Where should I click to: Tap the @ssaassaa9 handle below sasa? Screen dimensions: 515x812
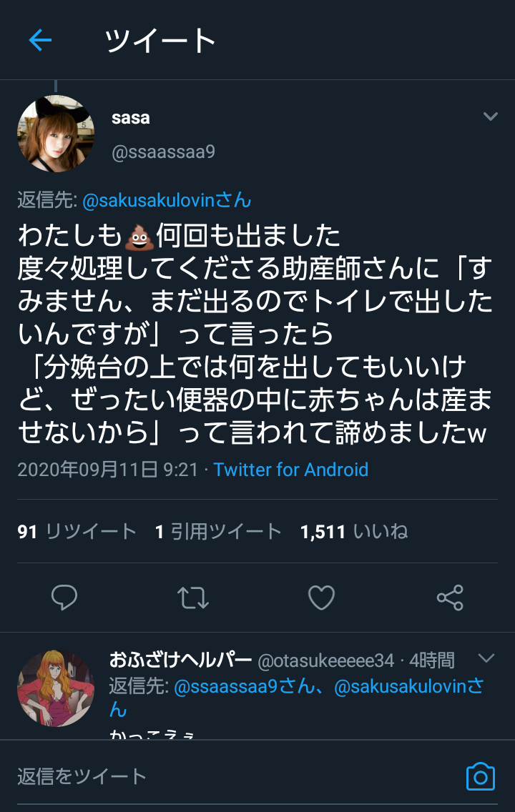tap(163, 152)
